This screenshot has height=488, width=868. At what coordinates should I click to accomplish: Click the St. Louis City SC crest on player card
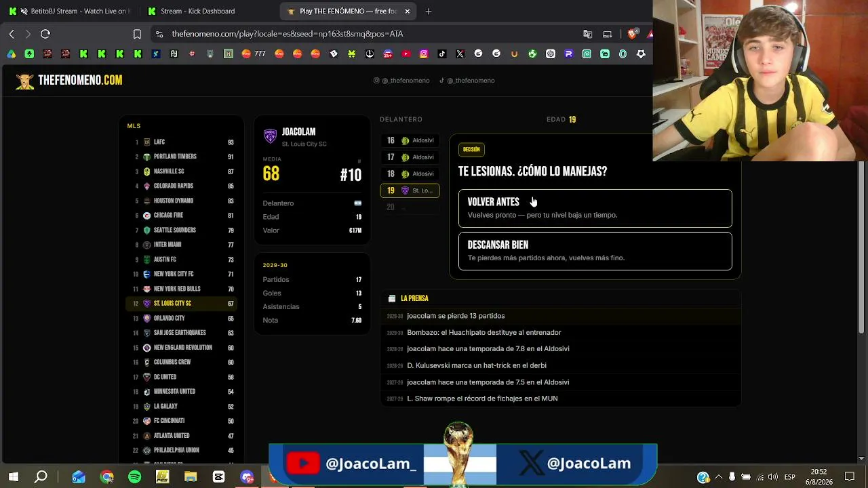[x=270, y=136]
